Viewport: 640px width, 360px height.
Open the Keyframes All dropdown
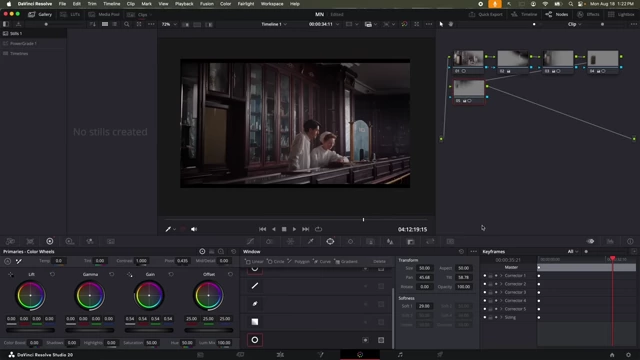click(573, 251)
